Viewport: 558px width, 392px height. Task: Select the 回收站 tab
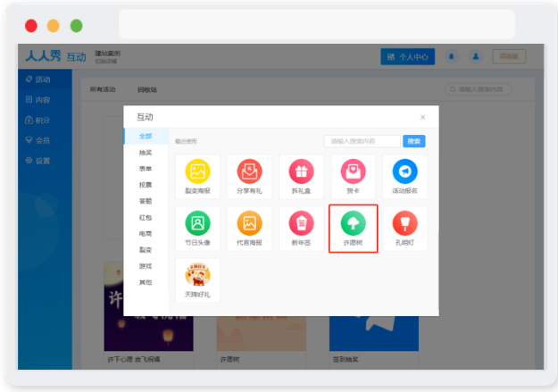click(147, 89)
